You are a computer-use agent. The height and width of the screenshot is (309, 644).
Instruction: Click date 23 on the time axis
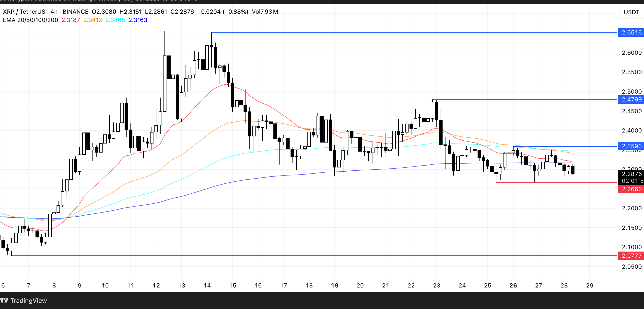tap(437, 285)
